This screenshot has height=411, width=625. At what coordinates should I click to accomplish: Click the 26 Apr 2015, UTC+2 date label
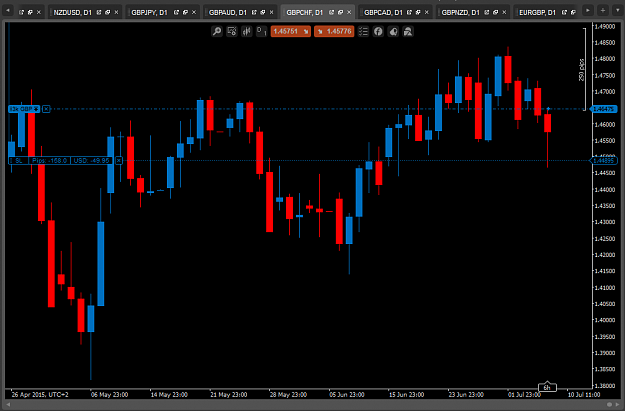tap(40, 395)
